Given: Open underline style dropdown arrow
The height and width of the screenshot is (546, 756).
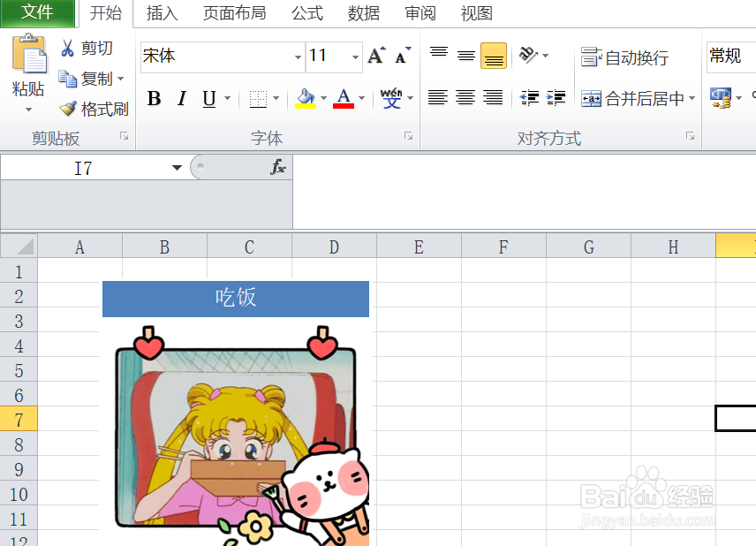Looking at the screenshot, I should point(227,98).
